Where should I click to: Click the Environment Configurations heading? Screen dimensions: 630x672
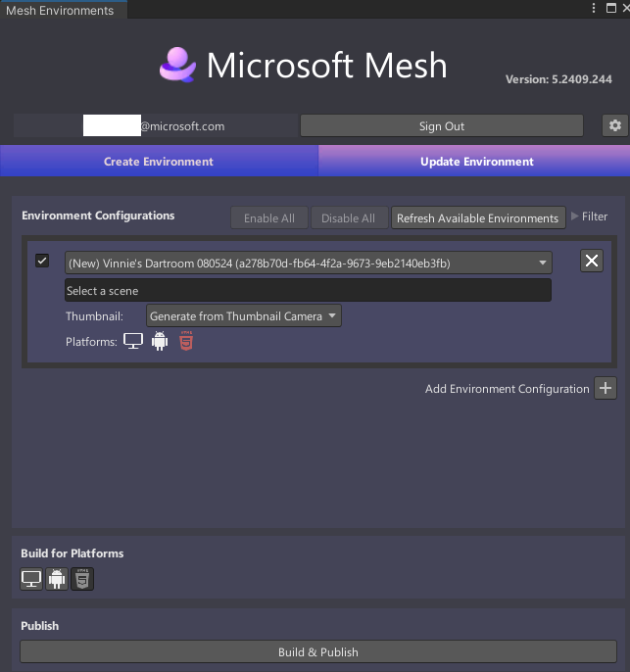tap(98, 216)
